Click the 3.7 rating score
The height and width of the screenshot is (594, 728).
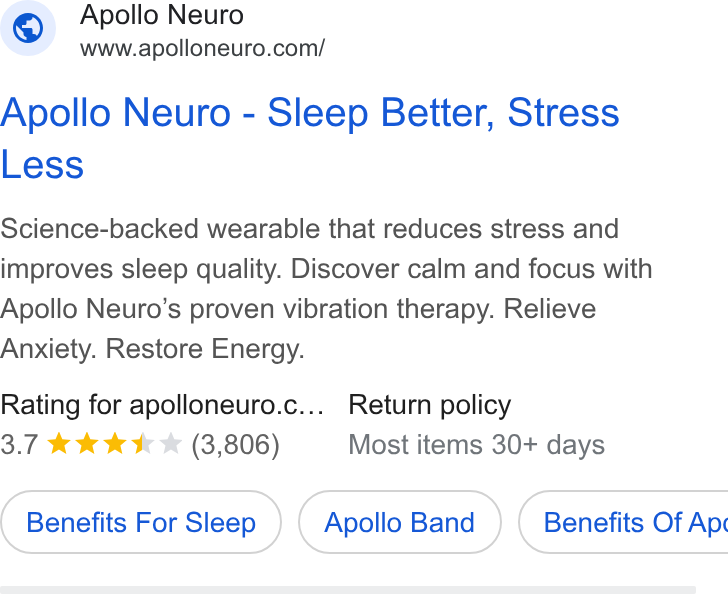click(x=19, y=444)
